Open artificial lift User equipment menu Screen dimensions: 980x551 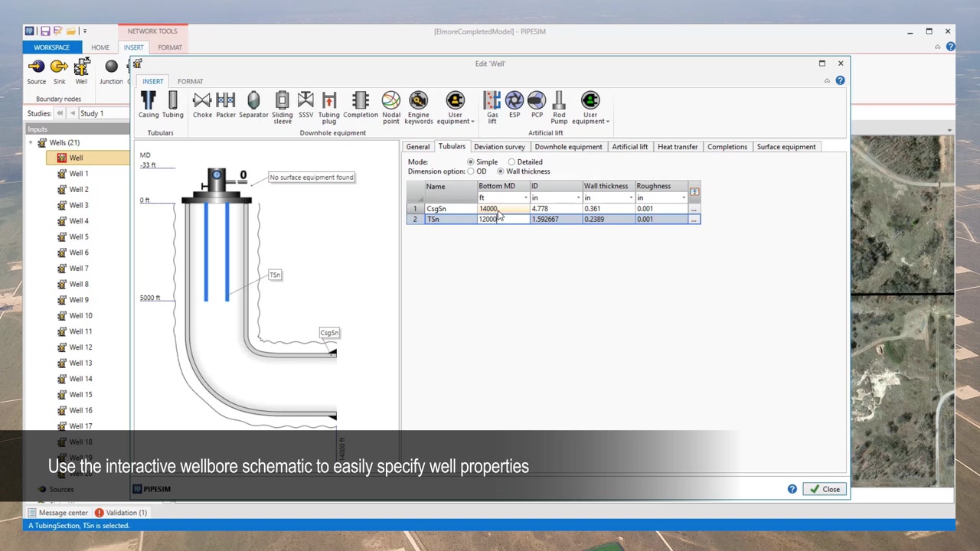(590, 108)
